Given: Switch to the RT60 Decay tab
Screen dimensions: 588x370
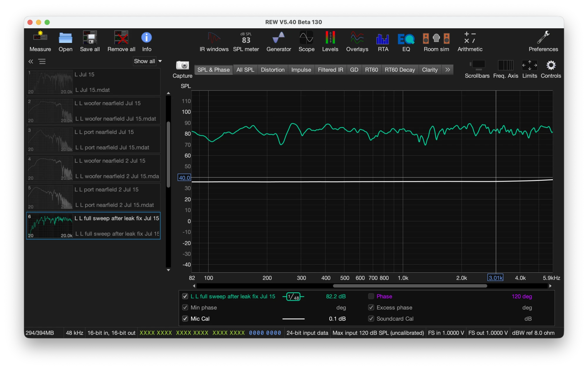Looking at the screenshot, I should coord(400,70).
